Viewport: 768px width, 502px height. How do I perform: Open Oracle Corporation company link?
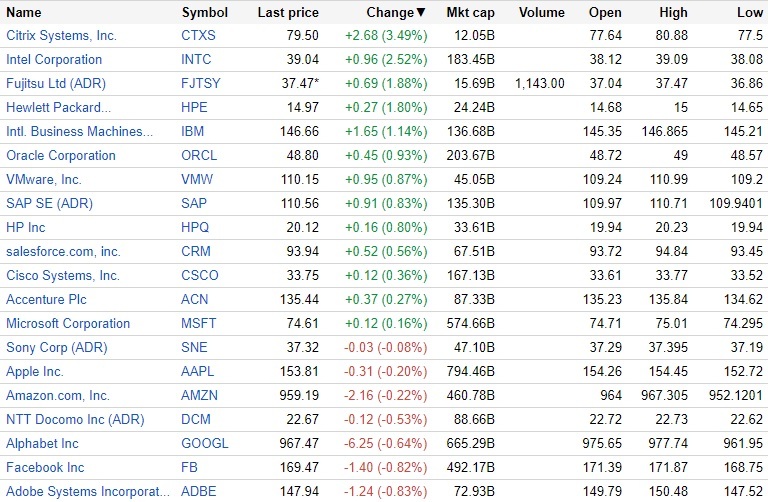click(x=61, y=155)
